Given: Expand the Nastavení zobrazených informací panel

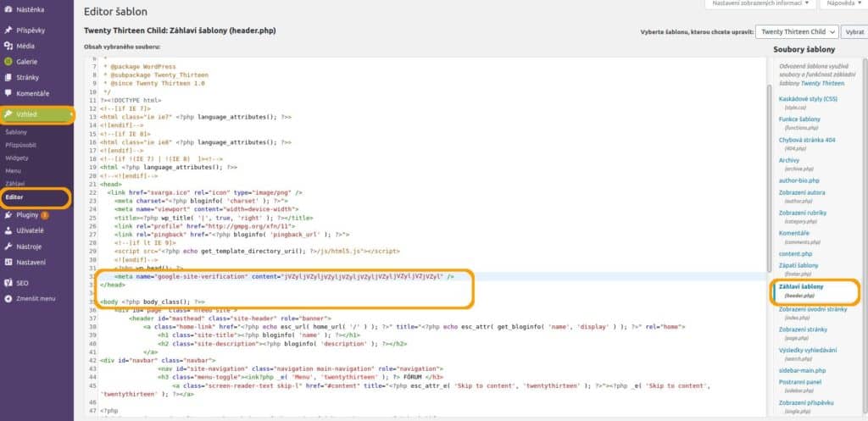Looking at the screenshot, I should pyautogui.click(x=760, y=3).
